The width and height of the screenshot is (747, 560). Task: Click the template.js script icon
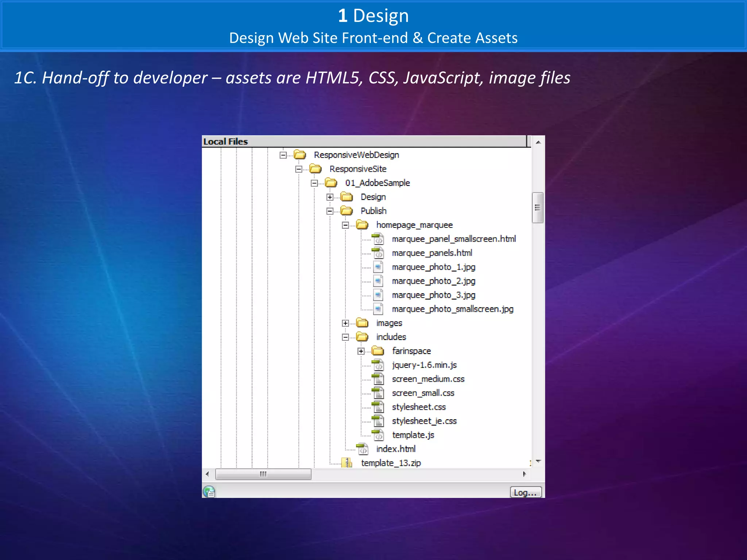(378, 435)
